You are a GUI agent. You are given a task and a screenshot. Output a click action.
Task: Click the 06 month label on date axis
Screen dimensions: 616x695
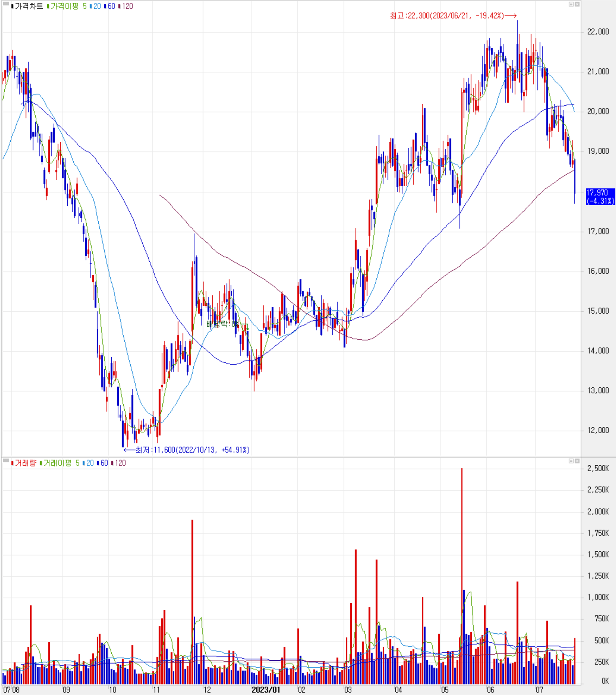click(x=490, y=690)
